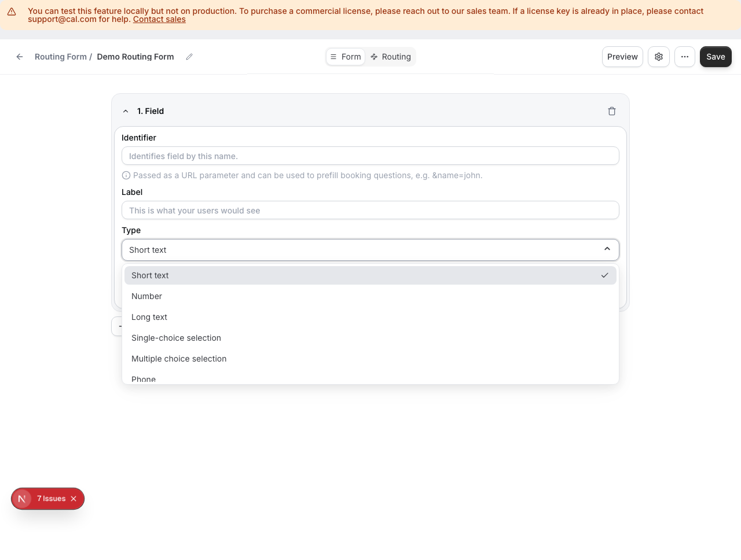This screenshot has height=560, width=741.
Task: Select Number from the type dropdown
Action: 146,296
